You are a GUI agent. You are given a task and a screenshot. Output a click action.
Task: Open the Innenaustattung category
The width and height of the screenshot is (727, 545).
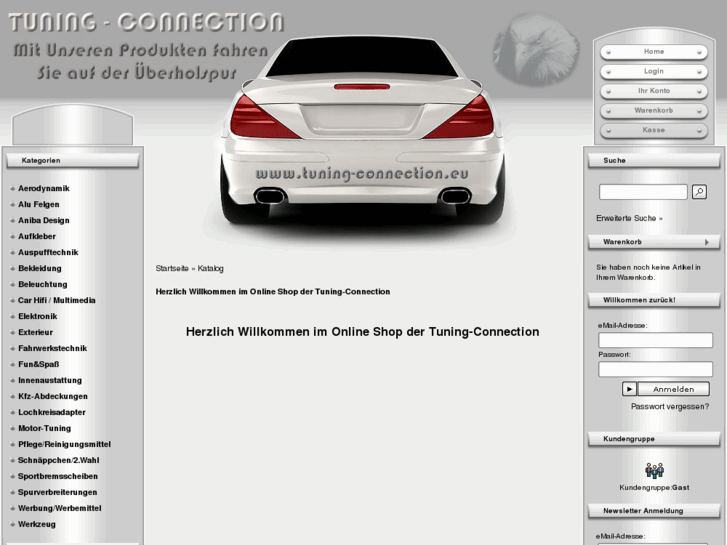click(50, 380)
